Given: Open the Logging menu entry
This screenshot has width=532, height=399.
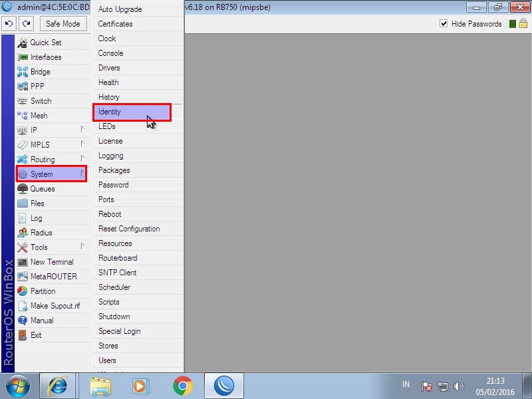Looking at the screenshot, I should [138, 156].
